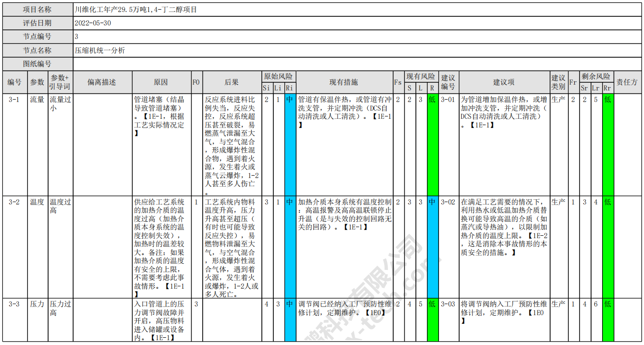Click the 建议类别 column header
The width and height of the screenshot is (644, 345).
click(558, 82)
